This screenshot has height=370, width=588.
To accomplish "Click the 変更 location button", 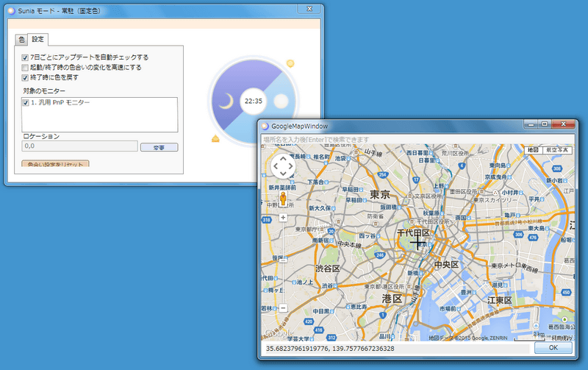I will pos(159,147).
